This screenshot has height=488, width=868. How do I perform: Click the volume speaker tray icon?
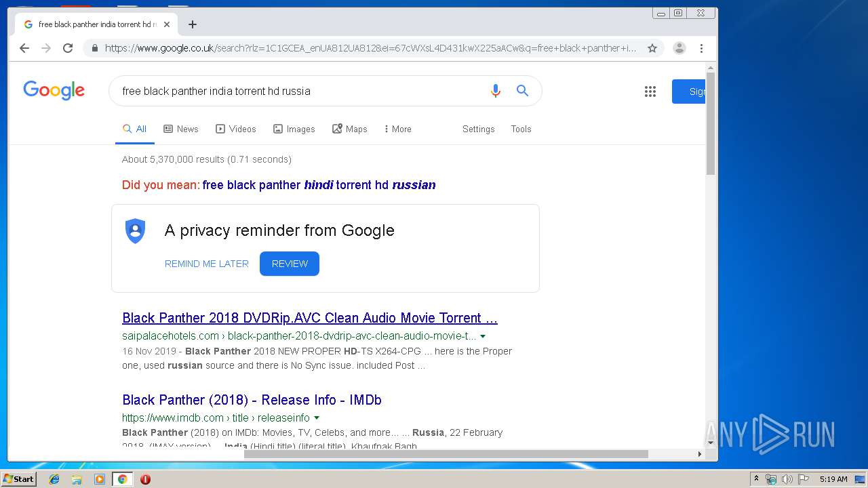(787, 479)
